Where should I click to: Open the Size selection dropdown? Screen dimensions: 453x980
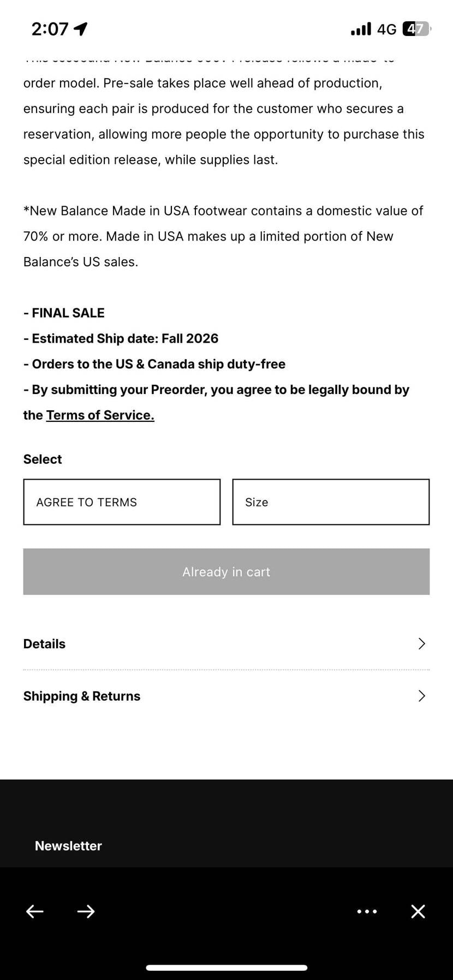tap(331, 502)
